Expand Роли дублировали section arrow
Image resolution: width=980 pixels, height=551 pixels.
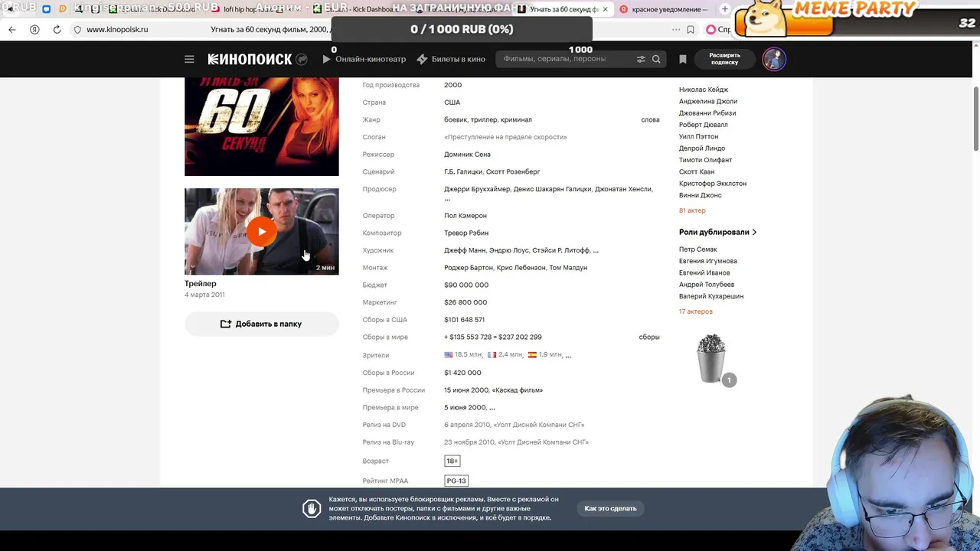click(754, 232)
